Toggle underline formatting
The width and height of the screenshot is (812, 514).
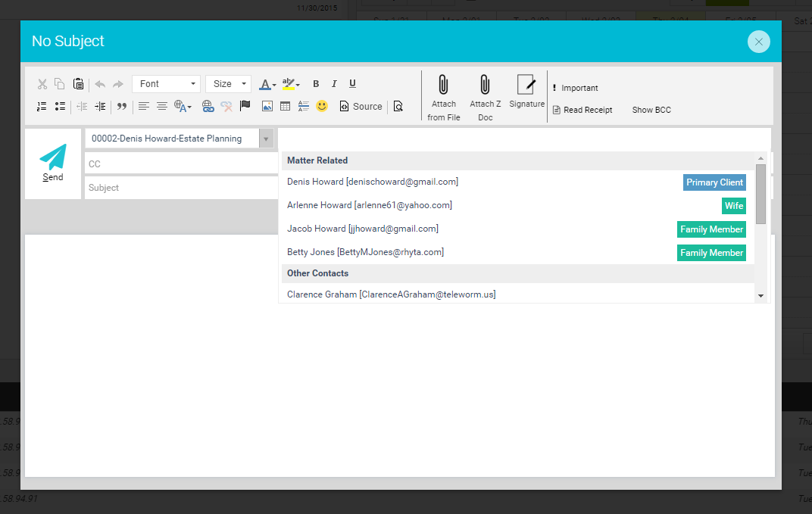(x=352, y=84)
